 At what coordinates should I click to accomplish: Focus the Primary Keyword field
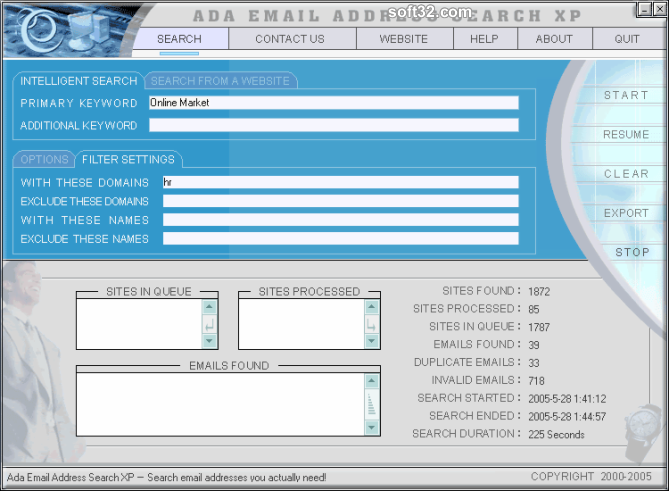(x=334, y=103)
